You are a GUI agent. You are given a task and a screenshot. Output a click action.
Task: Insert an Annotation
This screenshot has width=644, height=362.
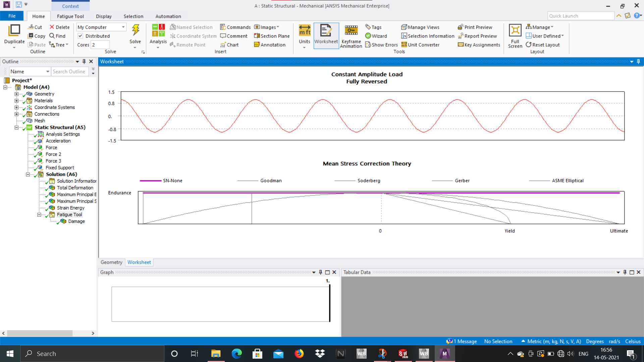270,45
